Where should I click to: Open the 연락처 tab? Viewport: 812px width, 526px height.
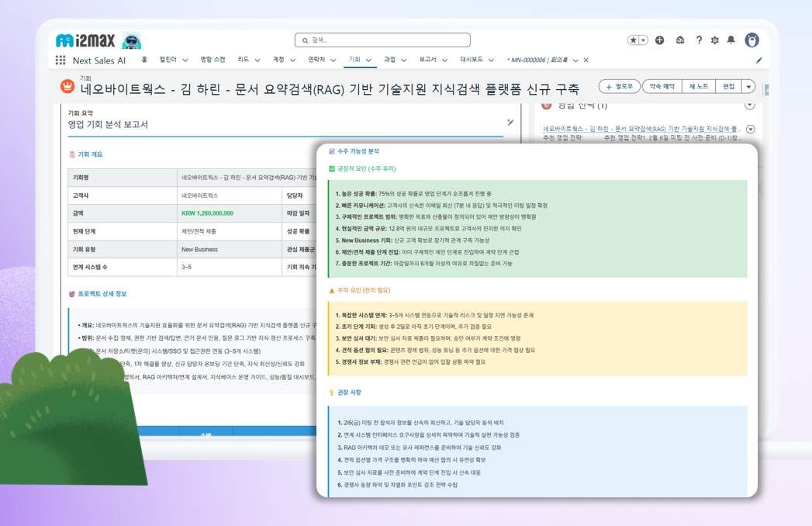click(x=316, y=60)
